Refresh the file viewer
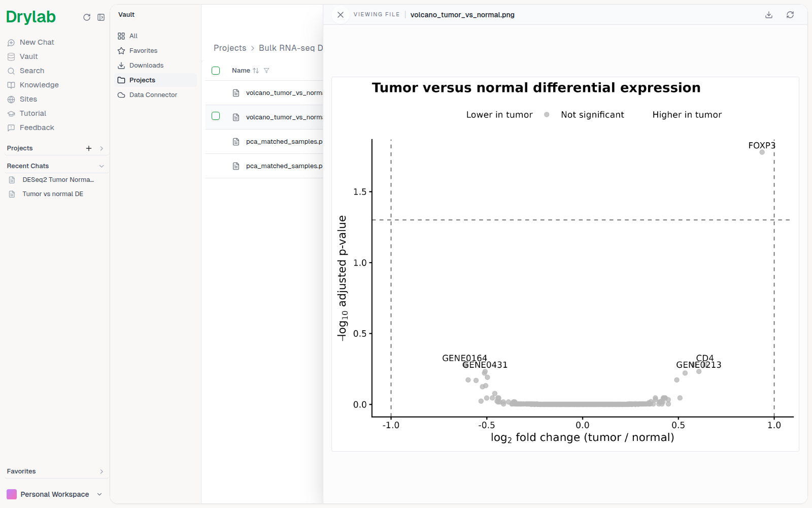 (x=790, y=15)
